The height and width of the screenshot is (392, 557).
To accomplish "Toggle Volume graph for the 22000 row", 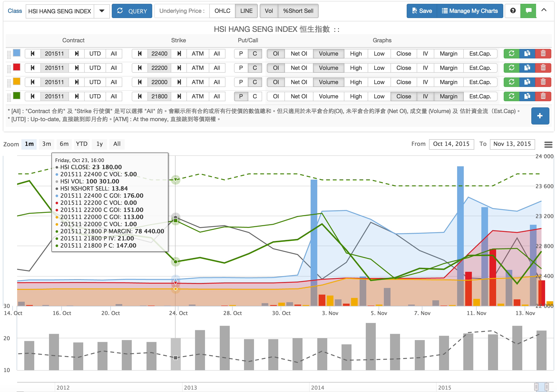I will click(x=328, y=82).
